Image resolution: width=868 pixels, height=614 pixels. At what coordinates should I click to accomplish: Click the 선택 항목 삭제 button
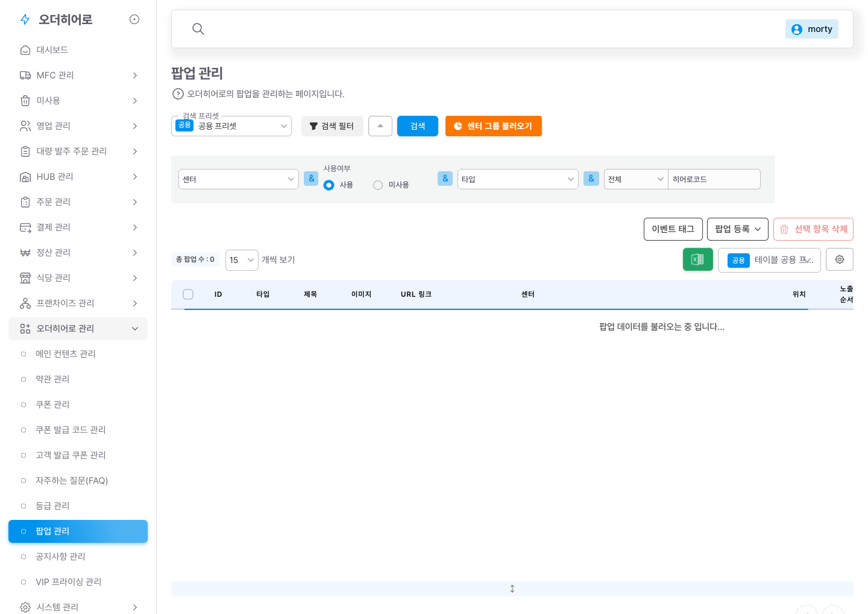pyautogui.click(x=813, y=229)
